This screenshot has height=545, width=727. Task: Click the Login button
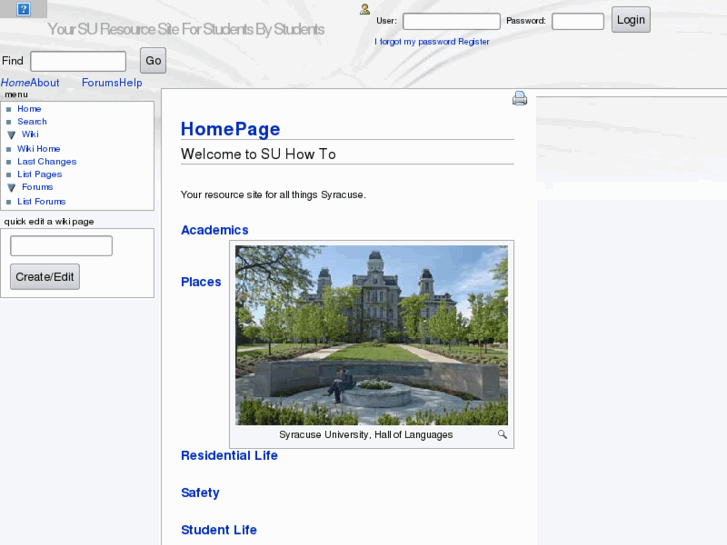(631, 20)
